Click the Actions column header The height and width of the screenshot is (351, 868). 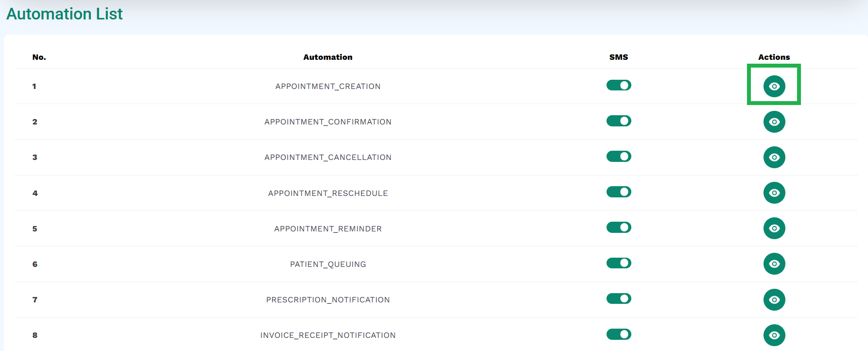click(774, 57)
